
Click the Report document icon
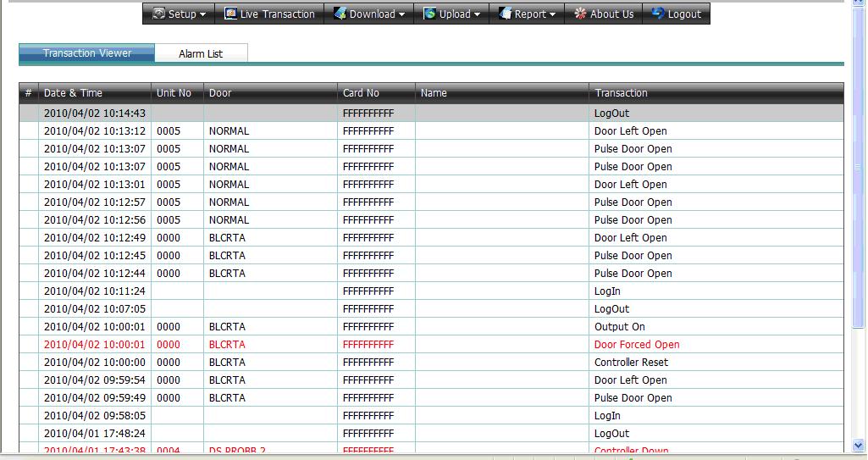pos(505,14)
